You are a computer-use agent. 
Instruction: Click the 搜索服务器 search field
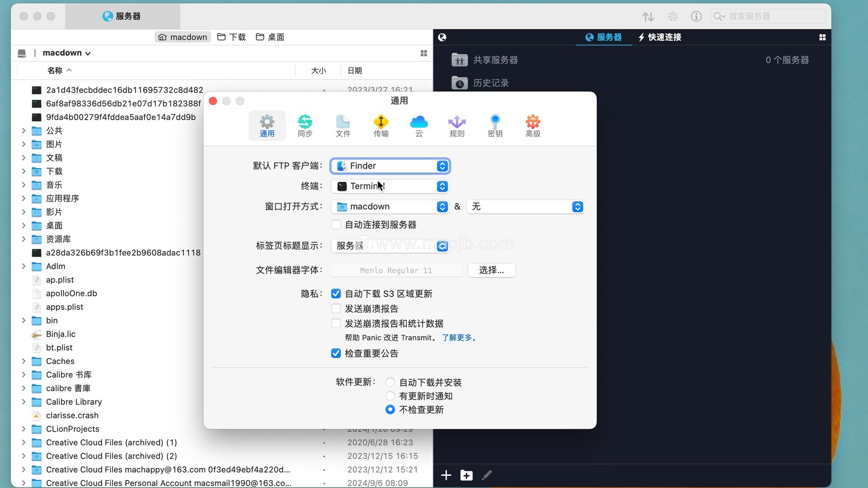point(768,16)
